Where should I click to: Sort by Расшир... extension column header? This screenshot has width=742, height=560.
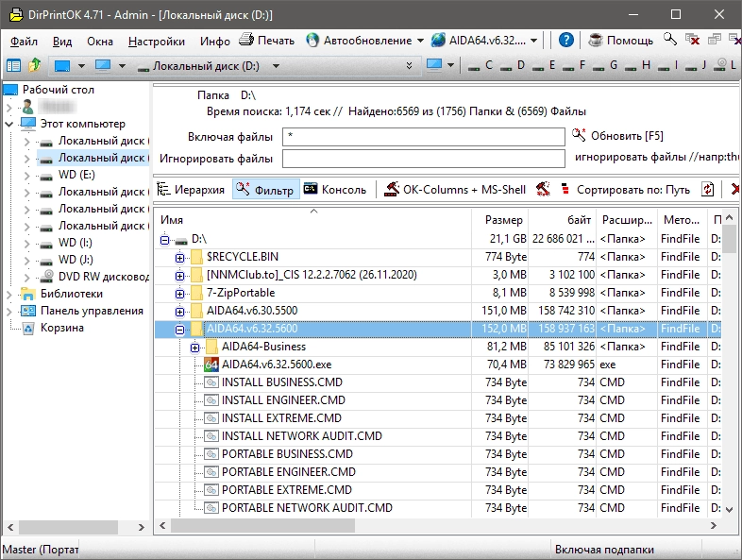tap(627, 220)
